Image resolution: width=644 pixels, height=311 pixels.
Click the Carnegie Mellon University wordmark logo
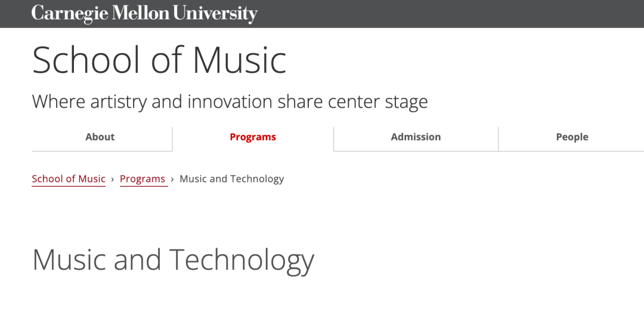(x=144, y=13)
